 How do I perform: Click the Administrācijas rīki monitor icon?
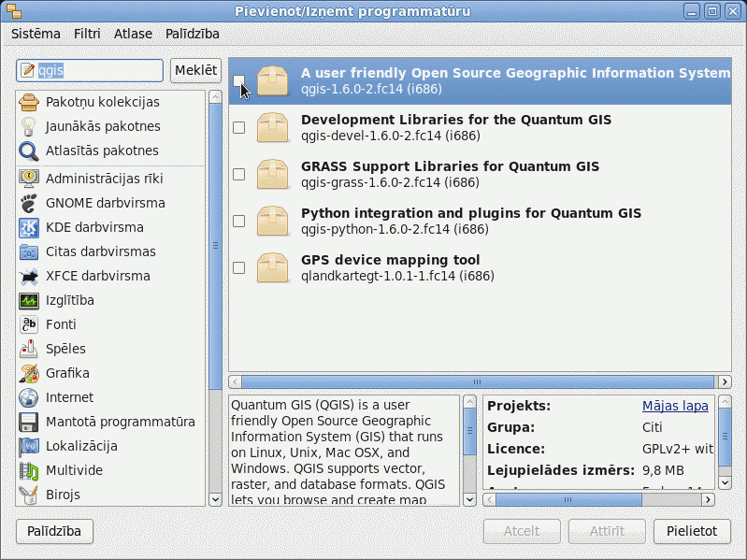(29, 179)
